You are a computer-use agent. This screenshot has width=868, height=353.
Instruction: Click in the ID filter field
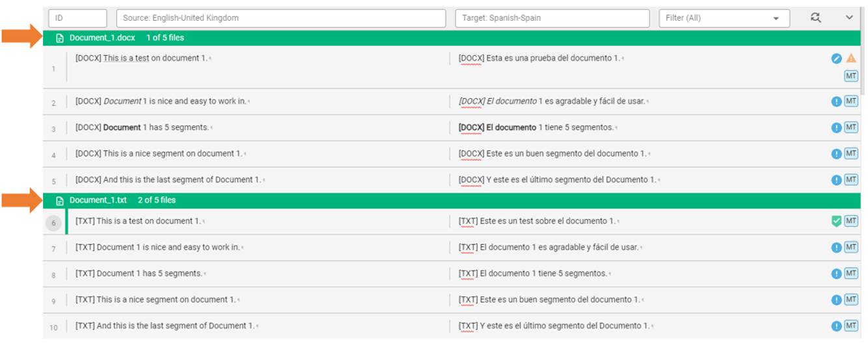[77, 18]
